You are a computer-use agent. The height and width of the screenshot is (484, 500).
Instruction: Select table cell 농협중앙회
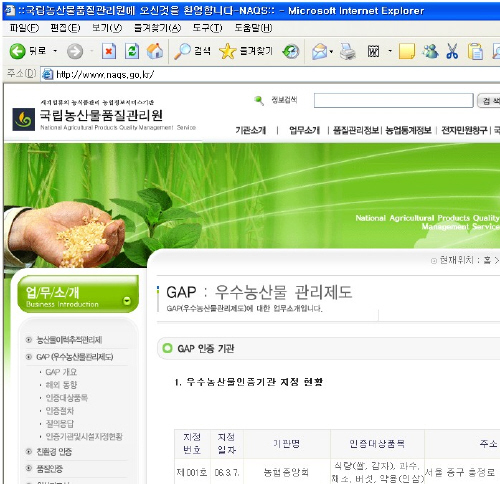(x=286, y=472)
